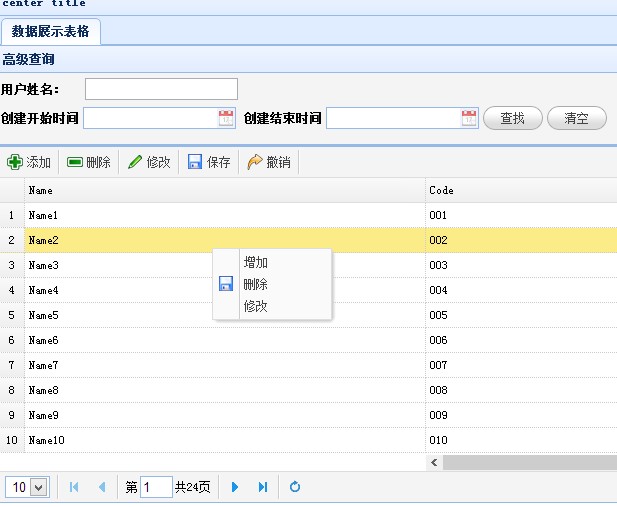Select the Name9 cell
Image resolution: width=617 pixels, height=507 pixels.
click(225, 415)
